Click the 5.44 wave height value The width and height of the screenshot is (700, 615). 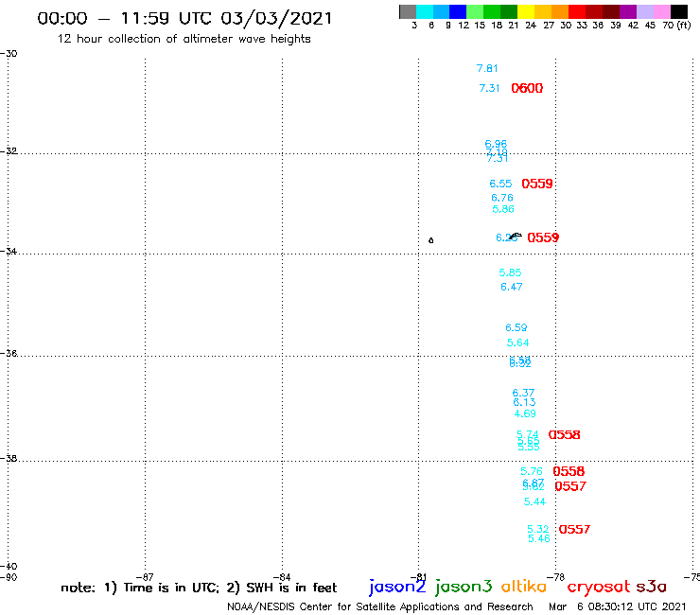point(534,501)
